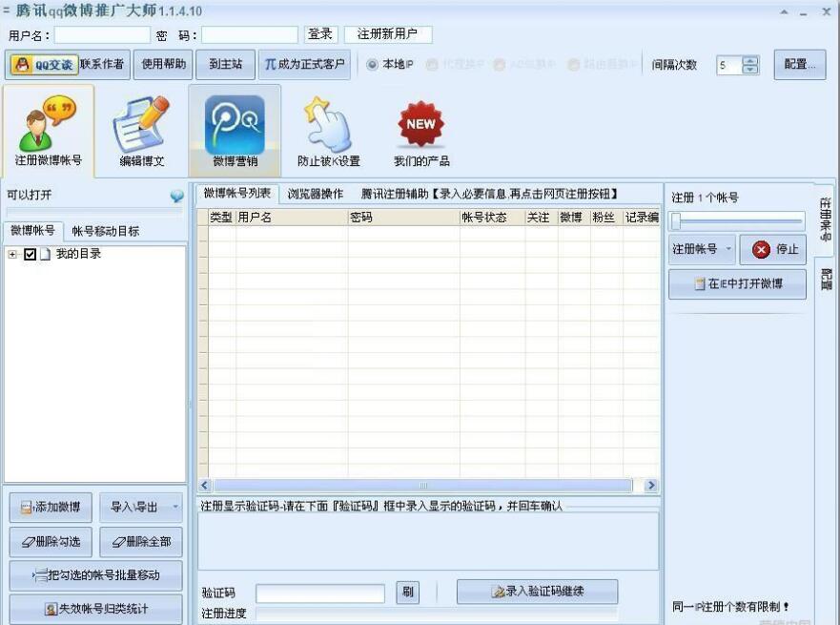Select the 我的目录 tree item
Image resolution: width=840 pixels, height=625 pixels.
[78, 254]
